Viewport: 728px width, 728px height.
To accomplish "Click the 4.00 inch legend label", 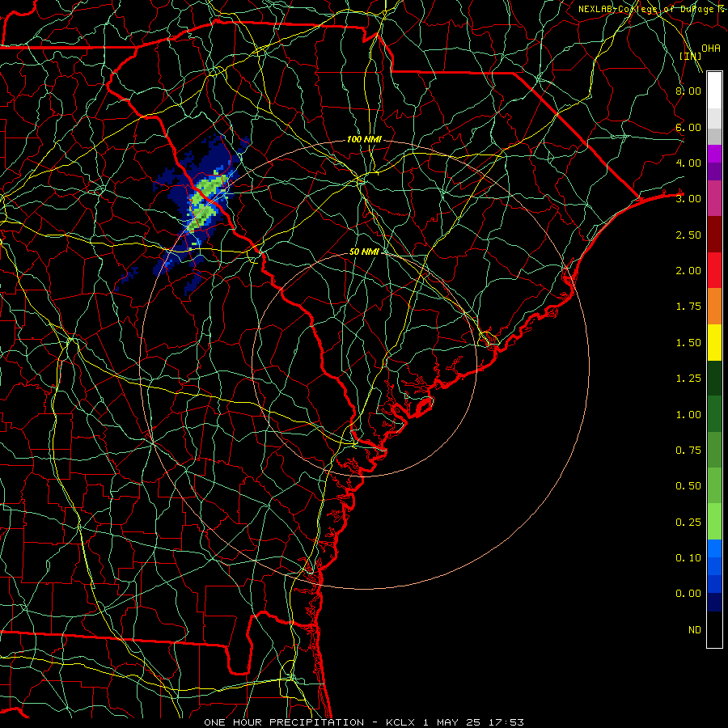I will click(x=688, y=163).
